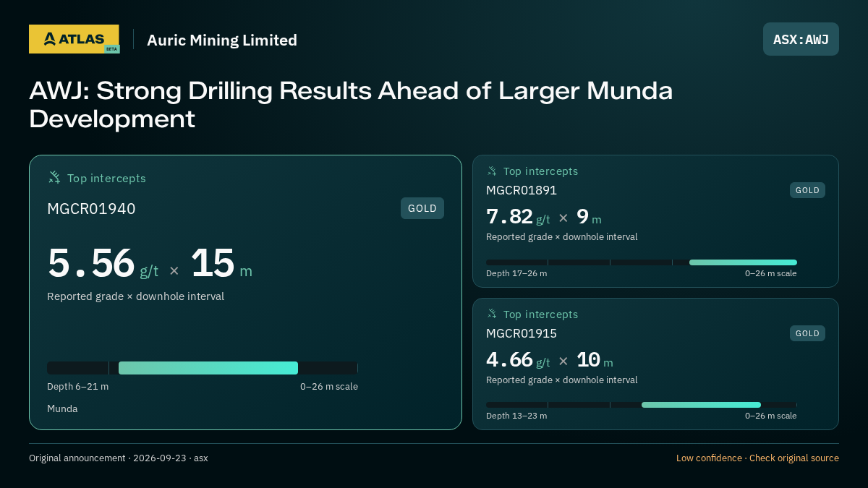Click Reported grade caption under 7.82 g/t
This screenshot has width=868, height=488.
[562, 237]
